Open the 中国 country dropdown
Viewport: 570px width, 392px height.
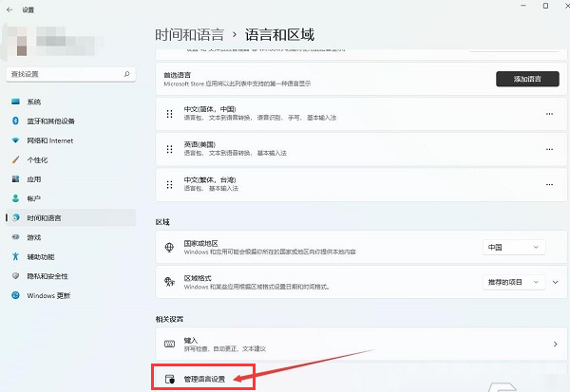(x=514, y=248)
